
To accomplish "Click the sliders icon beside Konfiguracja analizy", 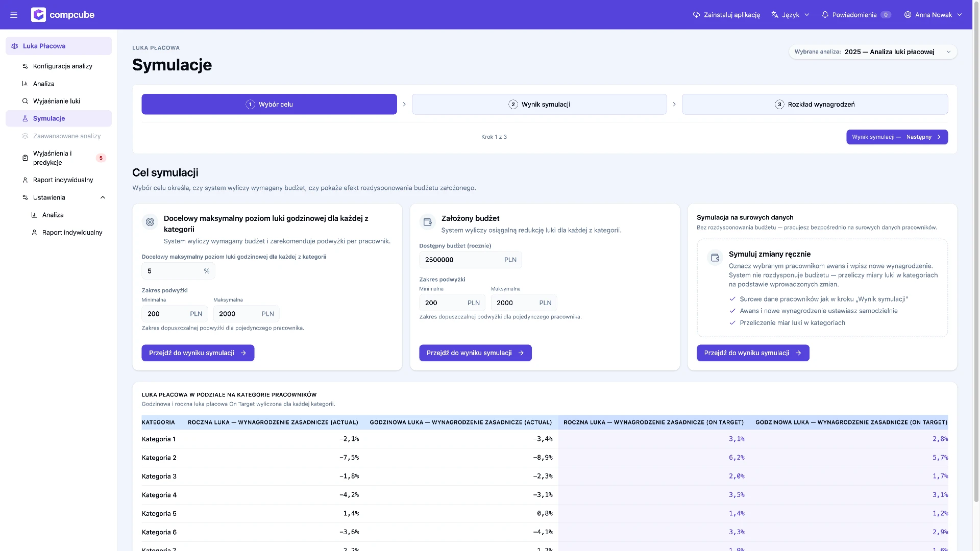I will point(25,66).
